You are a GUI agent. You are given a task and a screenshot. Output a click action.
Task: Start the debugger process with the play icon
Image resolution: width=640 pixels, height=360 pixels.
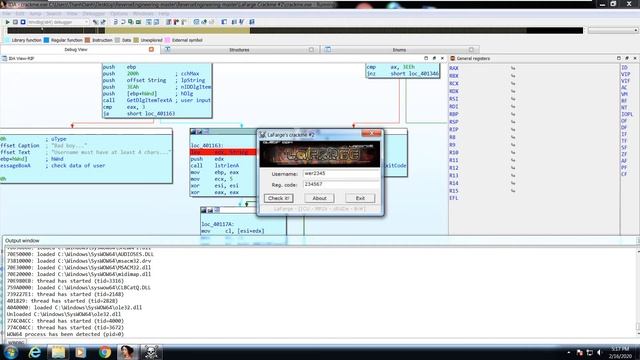(x=7, y=22)
